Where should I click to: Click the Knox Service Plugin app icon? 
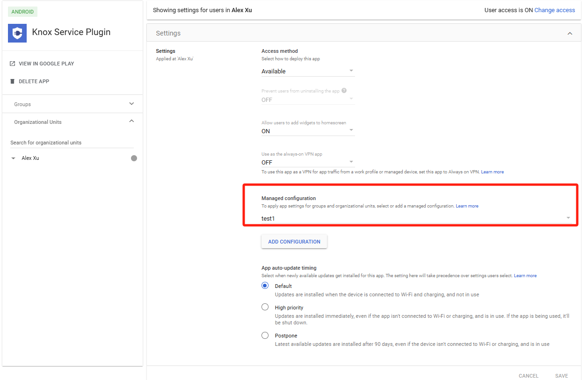point(17,33)
